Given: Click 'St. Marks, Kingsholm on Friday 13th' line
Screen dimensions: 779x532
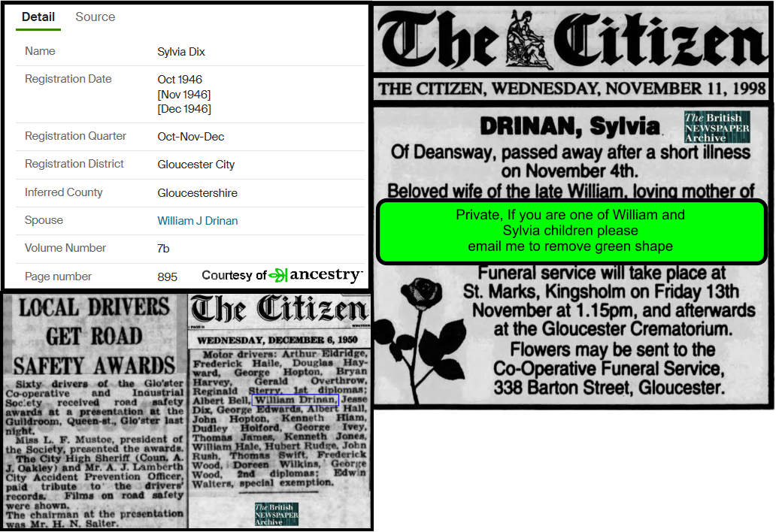Looking at the screenshot, I should pos(601,292).
